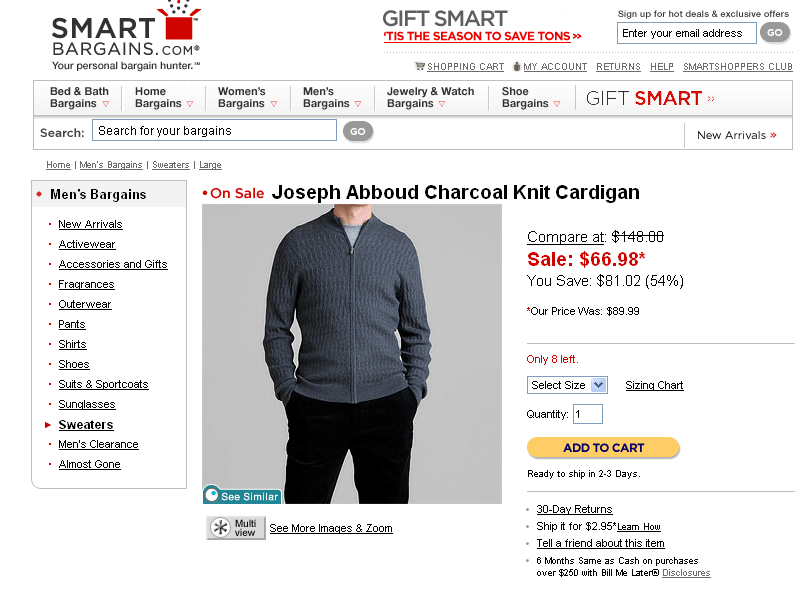
Task: Go to Outerwear in the sidebar
Action: coord(85,304)
